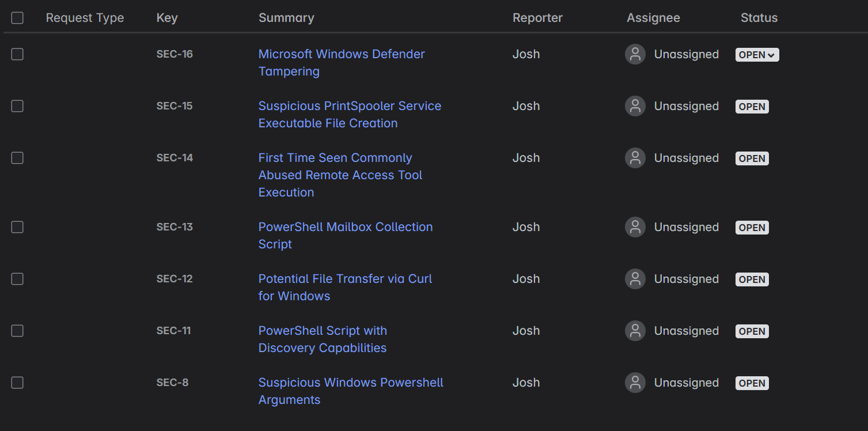The image size is (868, 431).
Task: Select the unassigned avatar for SEC-11
Action: click(635, 331)
